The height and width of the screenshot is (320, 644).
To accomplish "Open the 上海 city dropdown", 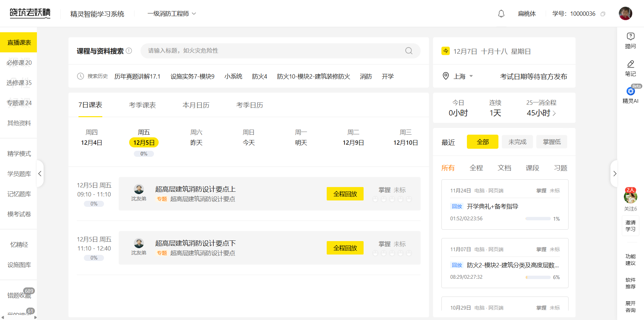I will [463, 76].
